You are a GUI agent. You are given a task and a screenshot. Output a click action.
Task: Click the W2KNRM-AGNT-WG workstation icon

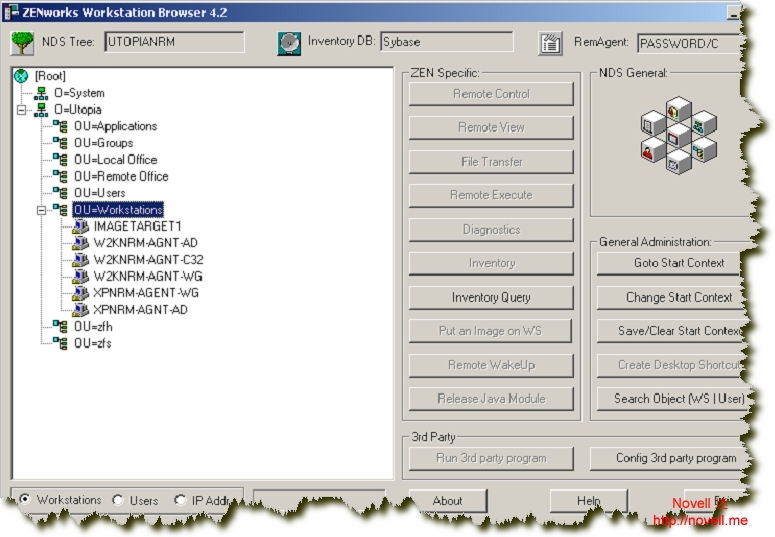[81, 276]
